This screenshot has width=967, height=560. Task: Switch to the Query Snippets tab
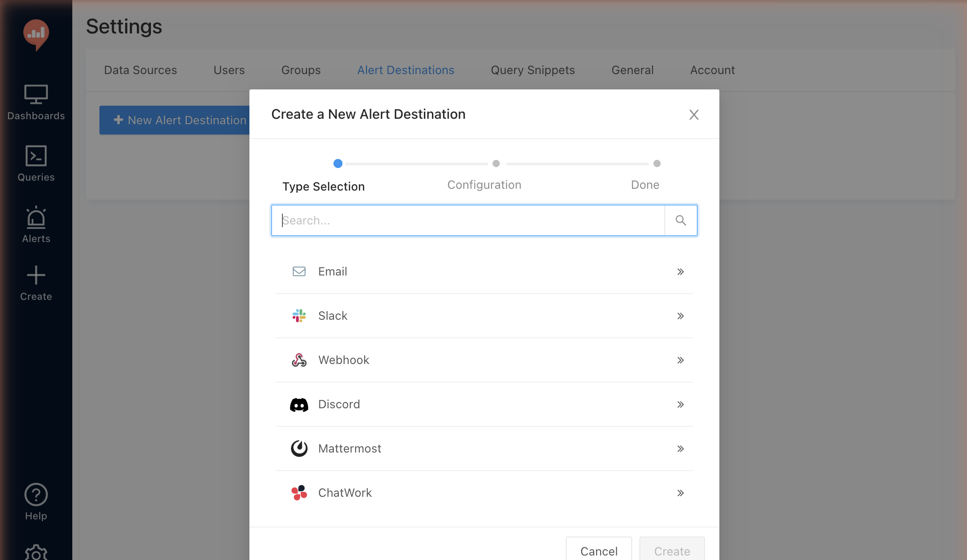coord(533,70)
